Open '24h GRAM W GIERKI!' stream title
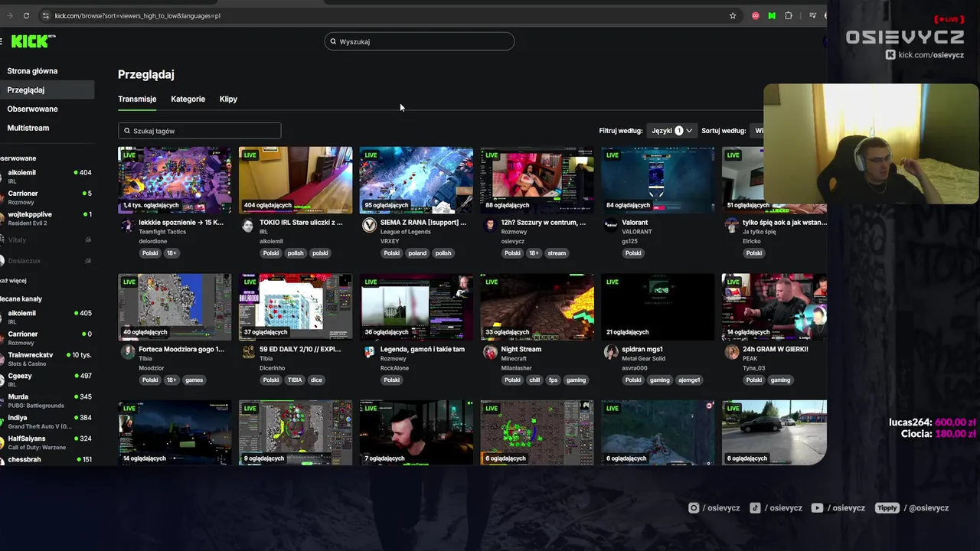Image resolution: width=980 pixels, height=551 pixels. click(776, 349)
